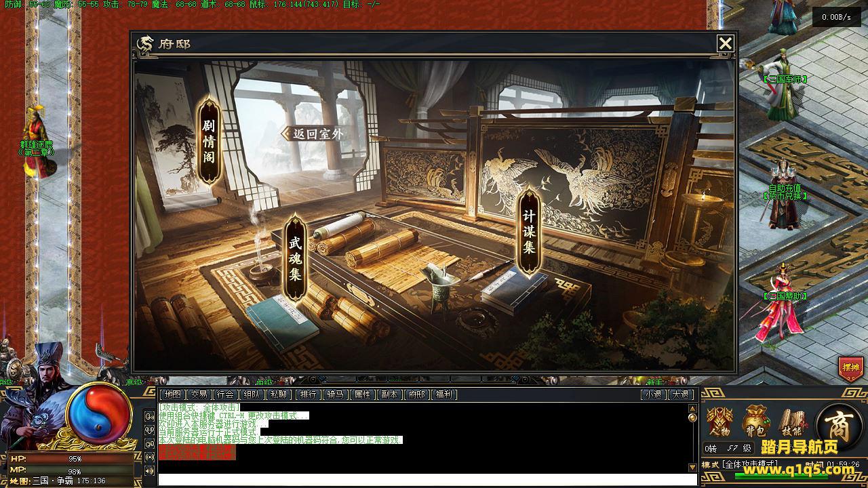Image resolution: width=868 pixels, height=488 pixels.
Task: Open the 地图 map menu tab
Action: [x=172, y=394]
